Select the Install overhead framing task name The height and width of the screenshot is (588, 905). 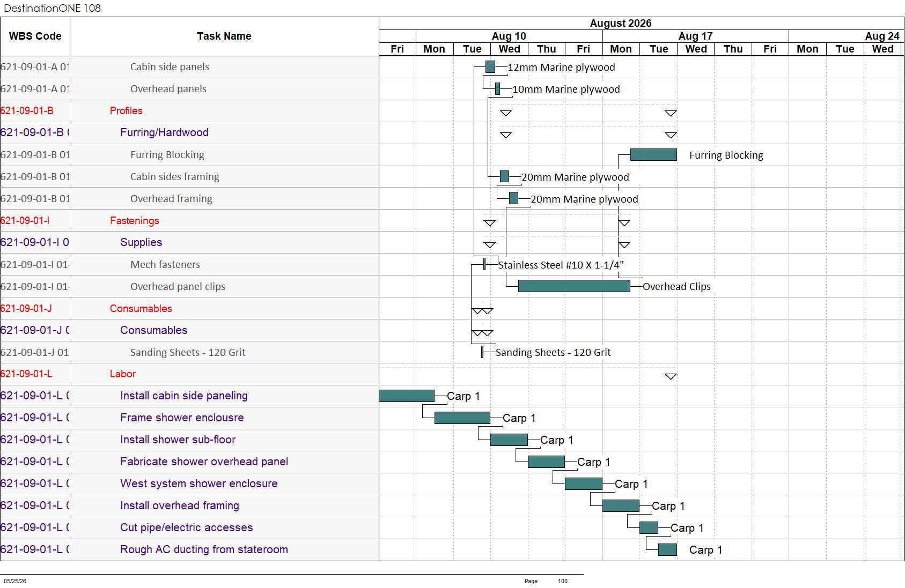180,505
